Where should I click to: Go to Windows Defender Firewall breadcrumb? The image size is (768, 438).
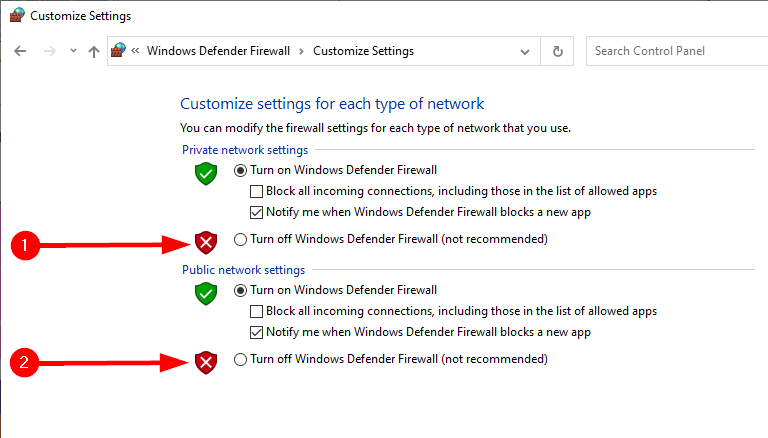220,51
